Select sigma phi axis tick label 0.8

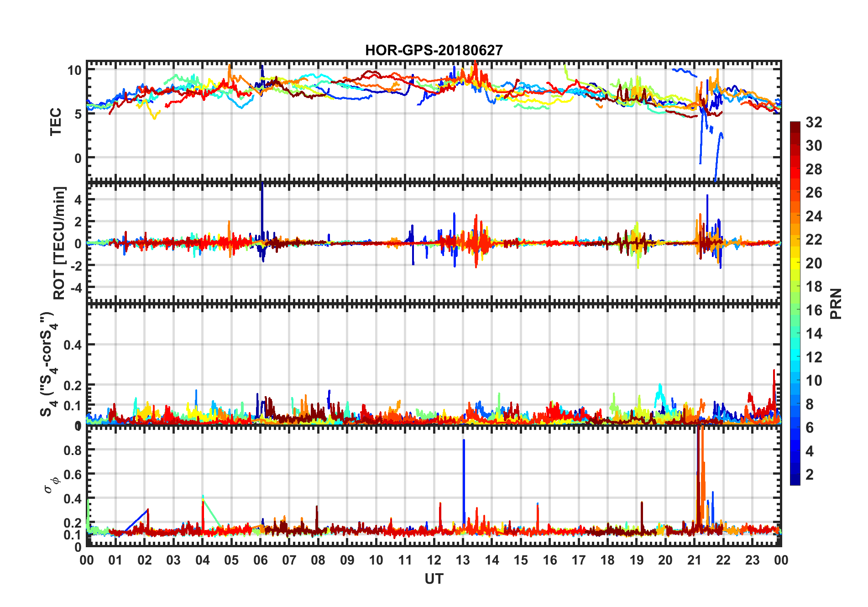73,450
